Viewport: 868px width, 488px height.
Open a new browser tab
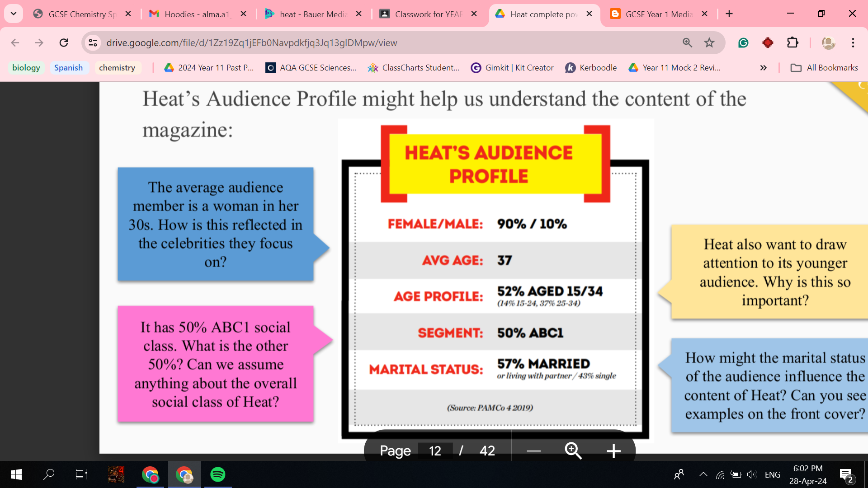pos(729,14)
